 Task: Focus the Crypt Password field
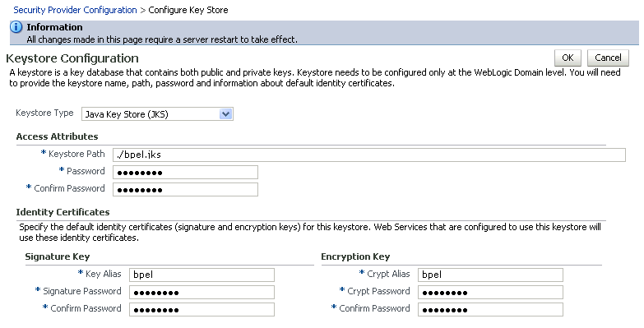pyautogui.click(x=490, y=292)
